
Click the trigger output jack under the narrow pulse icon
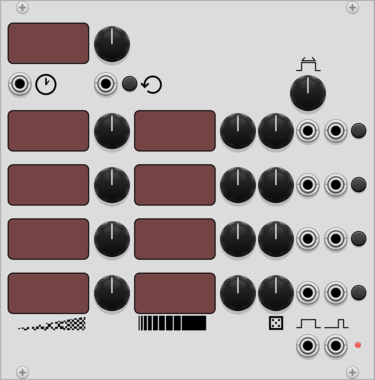pyautogui.click(x=336, y=346)
